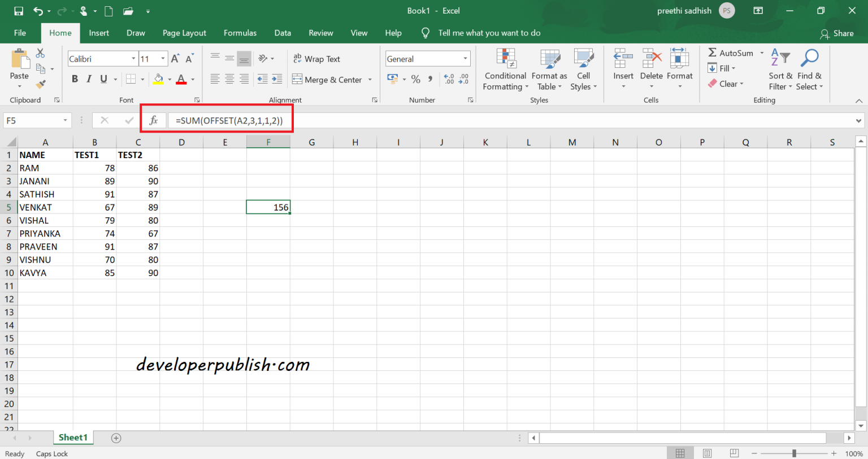
Task: Apply bold formatting from Font group
Action: 74,78
